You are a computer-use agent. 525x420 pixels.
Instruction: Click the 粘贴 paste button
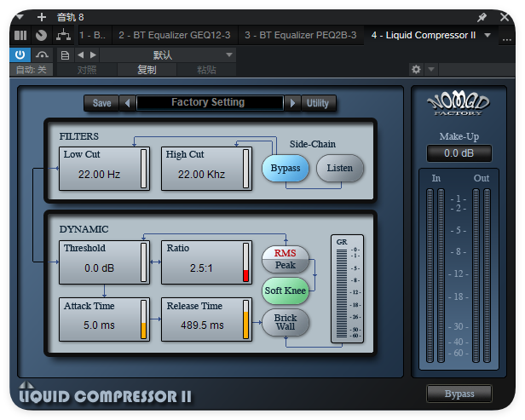pos(206,70)
